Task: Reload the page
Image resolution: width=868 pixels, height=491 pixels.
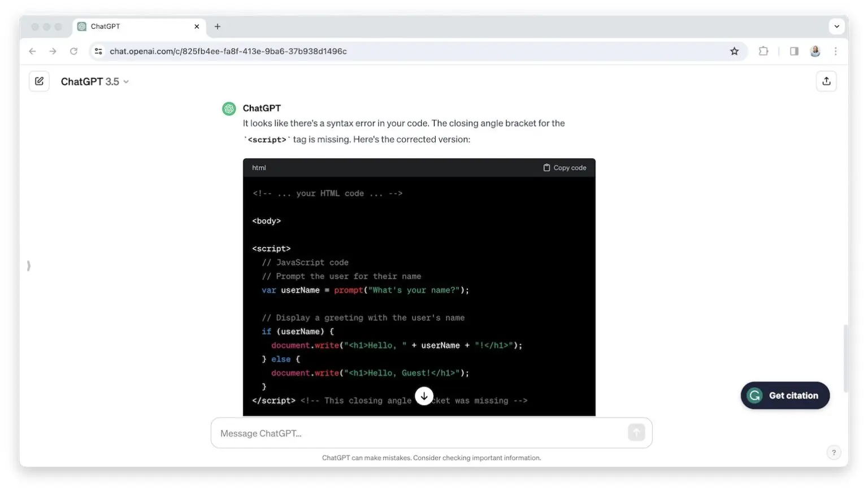Action: 74,51
